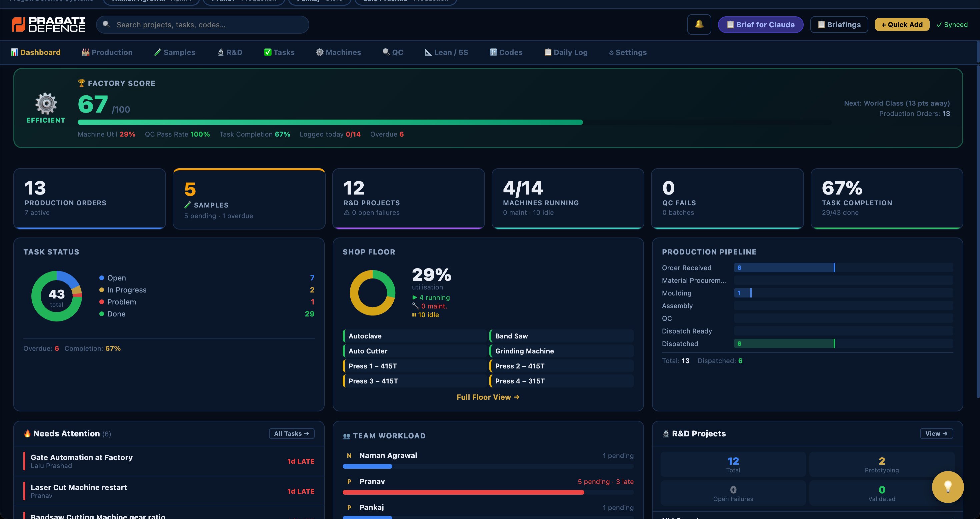Image resolution: width=980 pixels, height=519 pixels.
Task: Click the fire icon beside Needs Attention
Action: tap(27, 433)
